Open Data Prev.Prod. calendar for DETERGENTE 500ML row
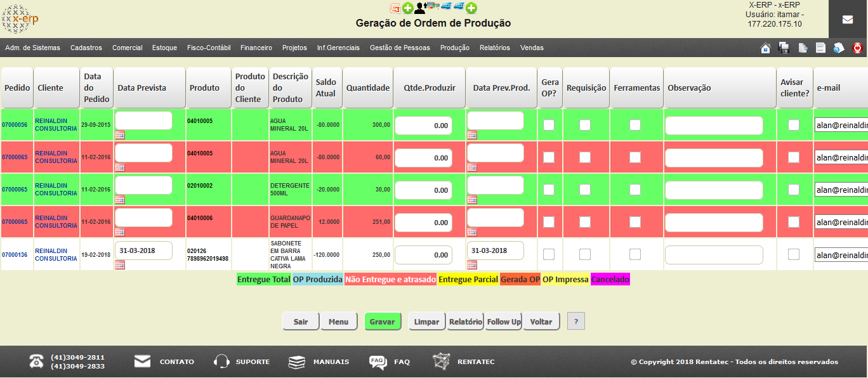 tap(472, 200)
